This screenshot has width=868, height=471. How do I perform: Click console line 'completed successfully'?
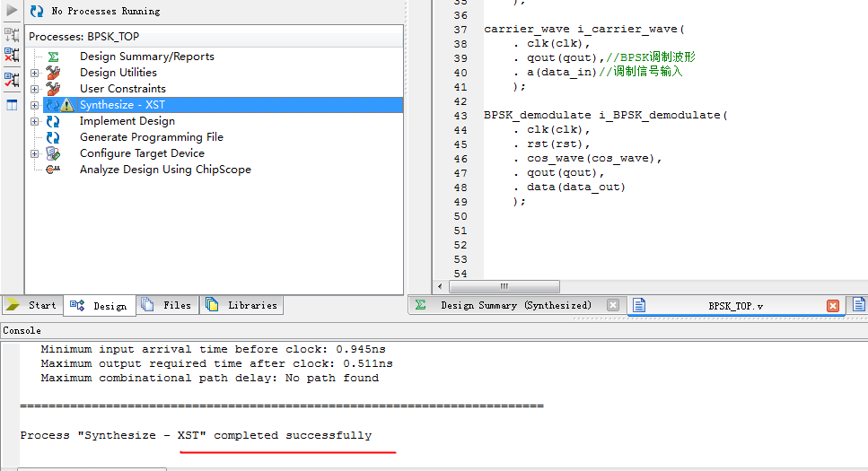196,436
